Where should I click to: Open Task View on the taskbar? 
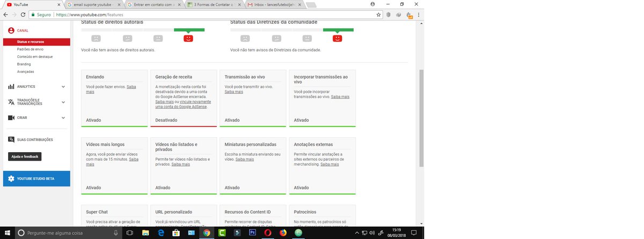click(x=129, y=233)
